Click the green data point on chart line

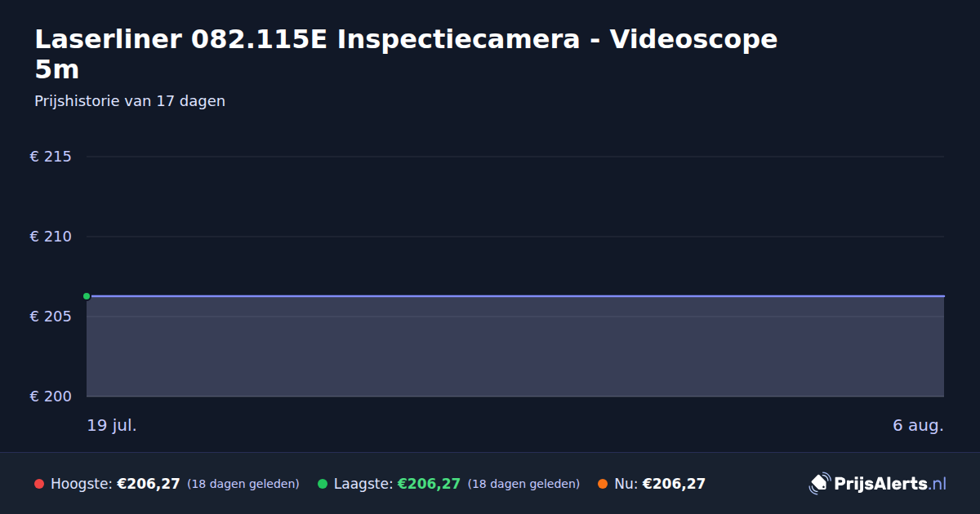87,296
